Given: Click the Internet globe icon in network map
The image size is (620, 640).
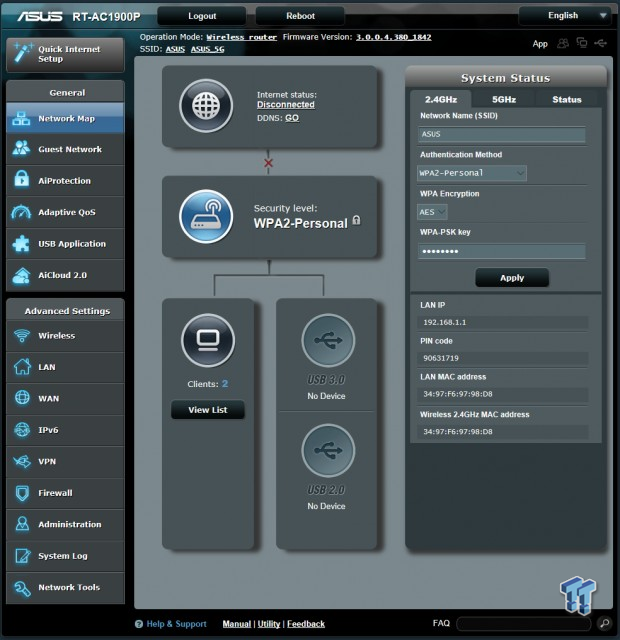Looking at the screenshot, I should (206, 106).
